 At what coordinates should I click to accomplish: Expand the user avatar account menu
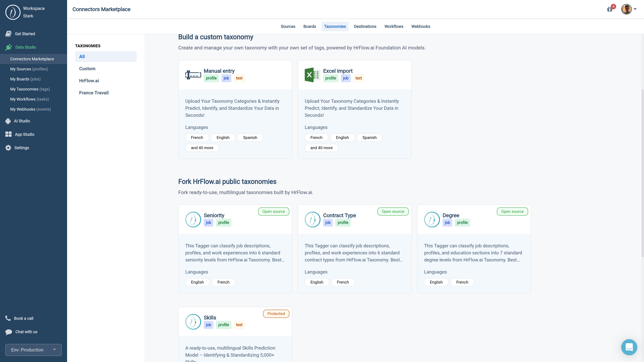[629, 9]
